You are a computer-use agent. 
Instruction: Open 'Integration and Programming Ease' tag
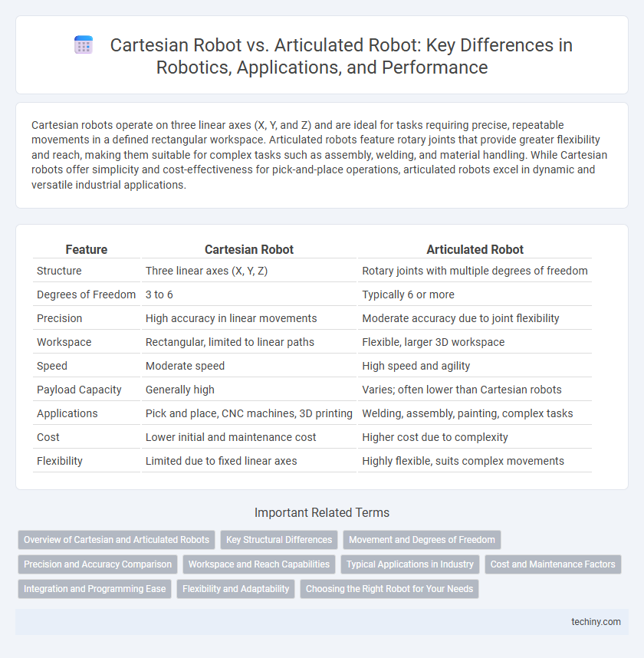pos(95,589)
